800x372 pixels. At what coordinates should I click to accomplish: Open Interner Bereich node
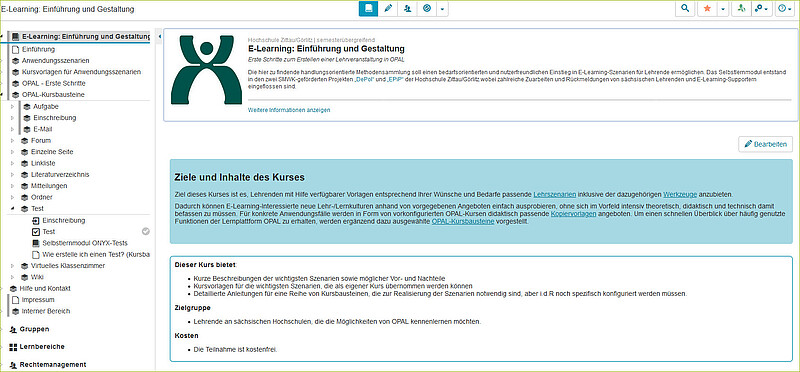pyautogui.click(x=46, y=311)
